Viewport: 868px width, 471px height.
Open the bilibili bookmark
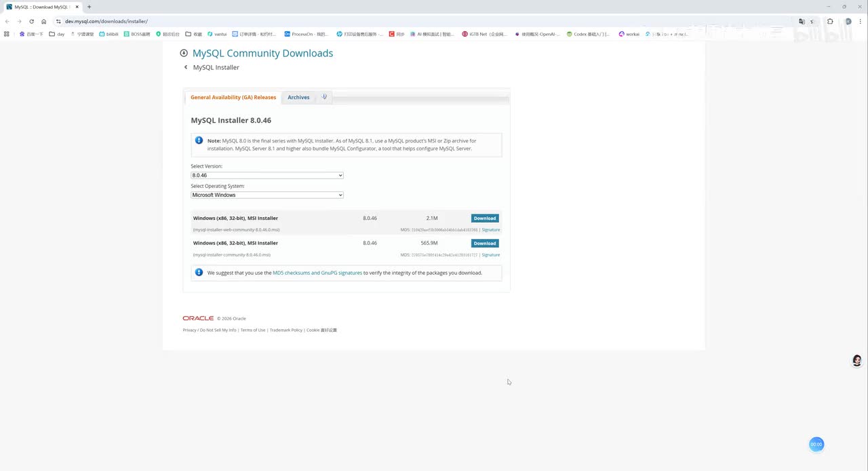[108, 34]
